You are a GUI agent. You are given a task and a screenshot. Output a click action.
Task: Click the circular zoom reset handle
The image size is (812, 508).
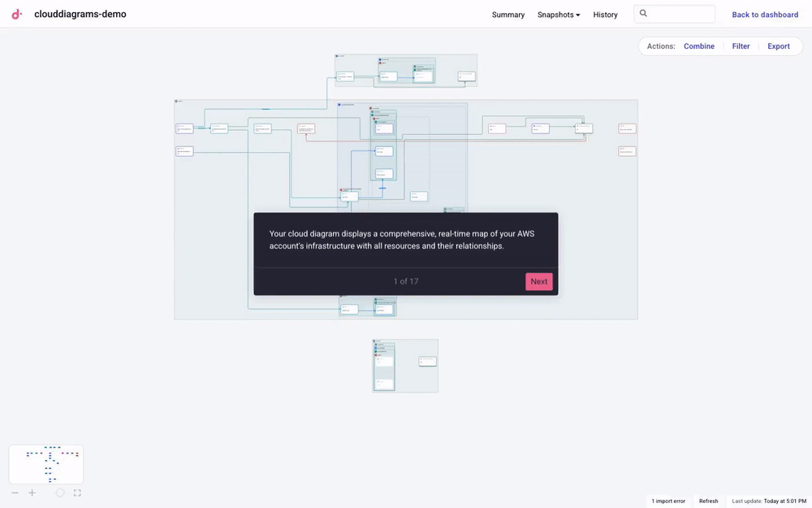coord(60,493)
